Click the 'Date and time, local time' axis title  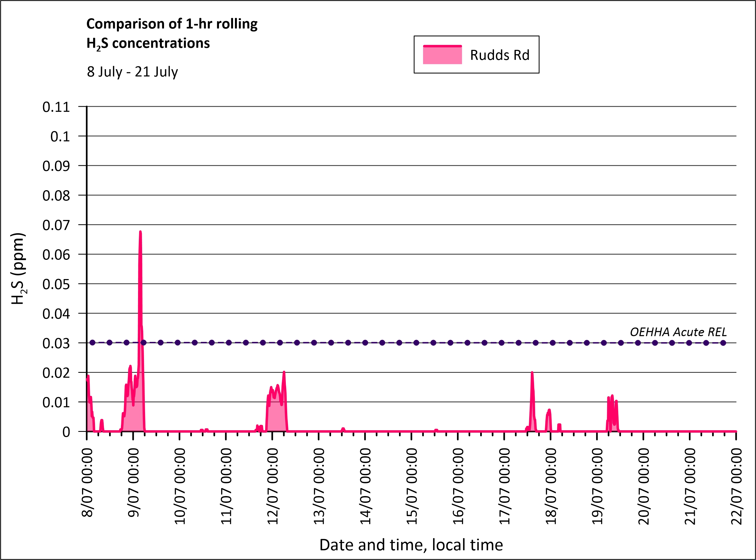pos(411,545)
